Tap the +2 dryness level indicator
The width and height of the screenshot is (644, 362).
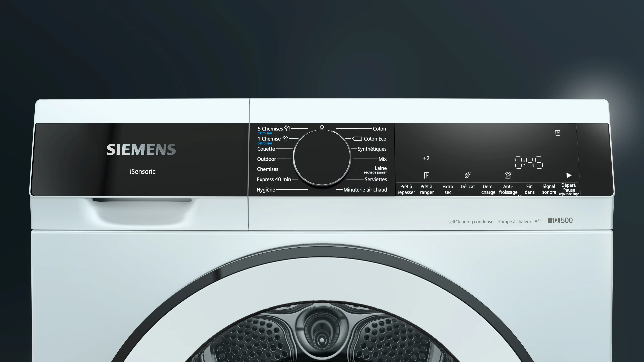tap(426, 158)
